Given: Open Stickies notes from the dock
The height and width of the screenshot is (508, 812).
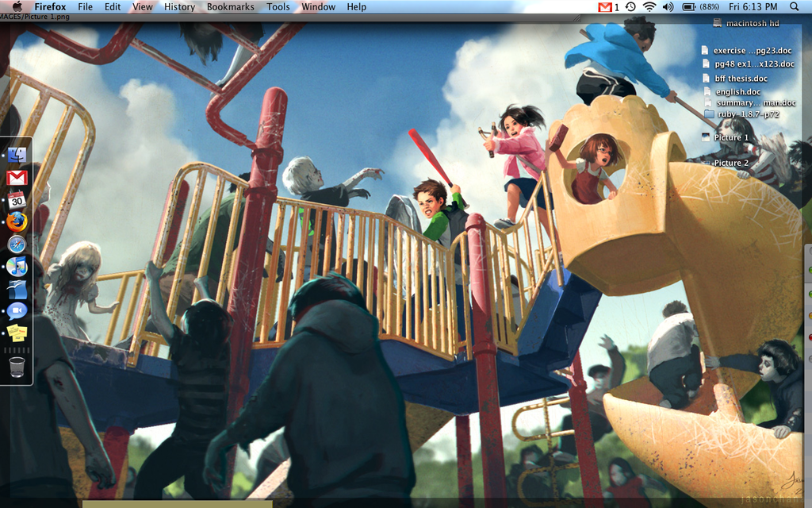Looking at the screenshot, I should click(x=17, y=333).
